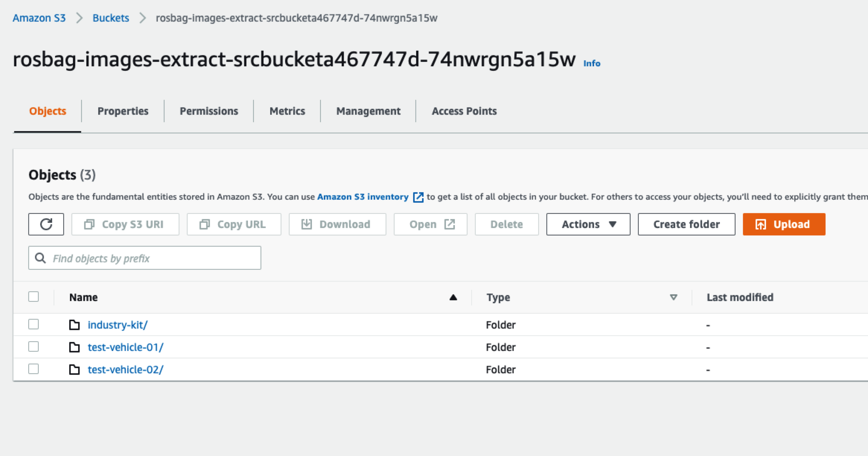The width and height of the screenshot is (868, 456).
Task: Click the folder icon beside test-vehicle-01/
Action: click(x=74, y=347)
